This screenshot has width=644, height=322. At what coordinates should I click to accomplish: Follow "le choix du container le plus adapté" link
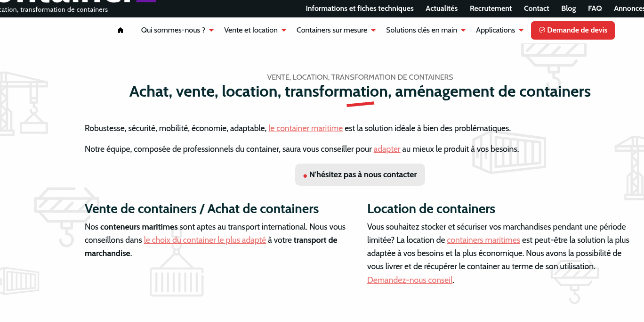(x=205, y=240)
